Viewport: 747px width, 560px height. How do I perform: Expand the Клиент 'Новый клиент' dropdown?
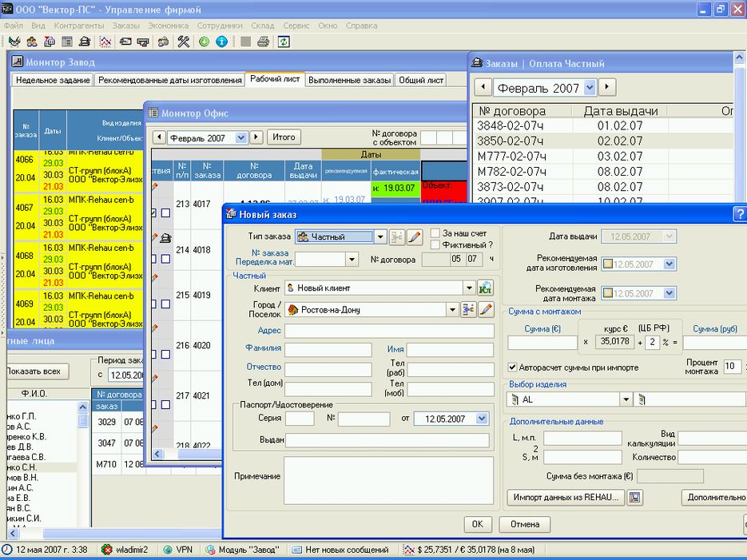(469, 288)
